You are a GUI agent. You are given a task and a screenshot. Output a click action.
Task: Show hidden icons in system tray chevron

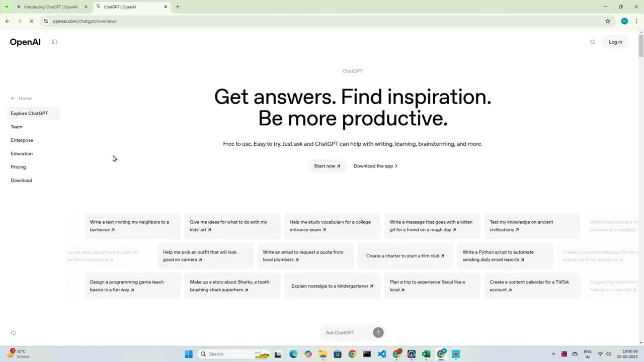553,354
